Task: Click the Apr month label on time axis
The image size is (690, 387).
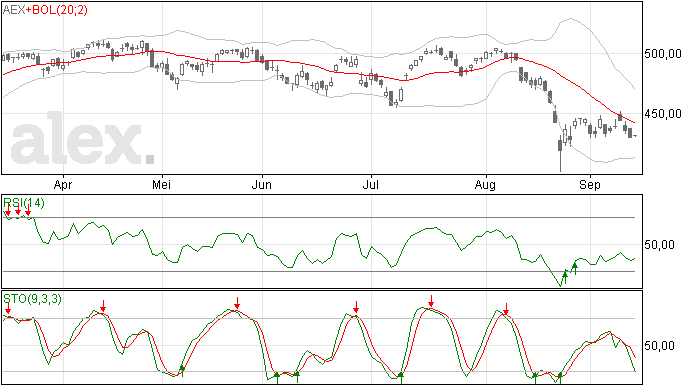Action: 63,185
